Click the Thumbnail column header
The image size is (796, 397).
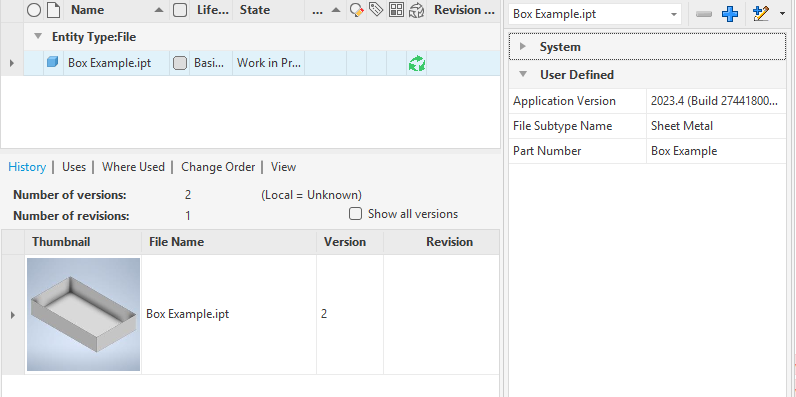point(83,242)
